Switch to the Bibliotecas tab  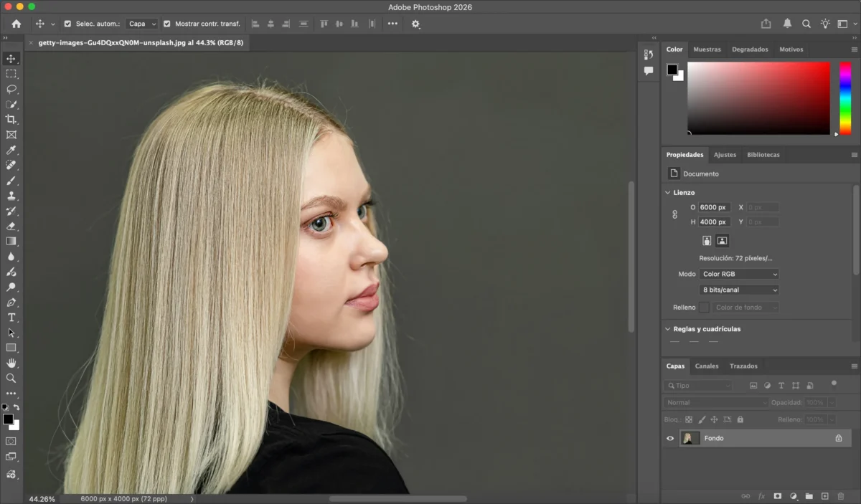click(x=763, y=155)
